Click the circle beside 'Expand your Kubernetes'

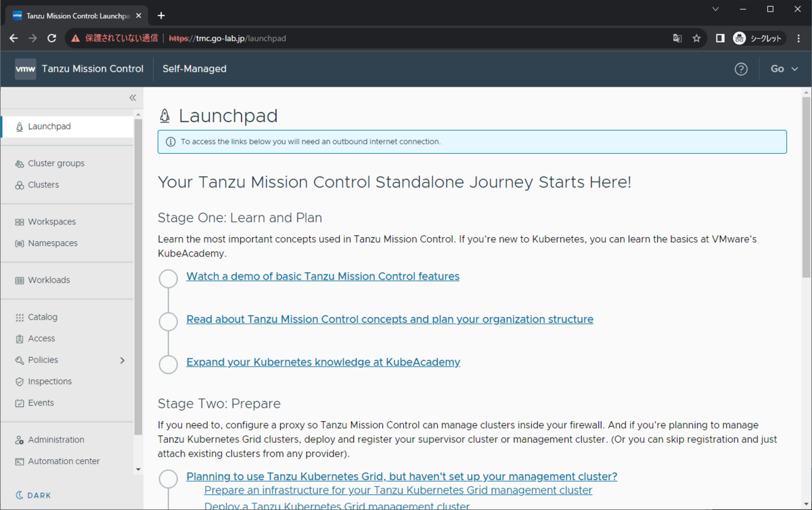(168, 364)
